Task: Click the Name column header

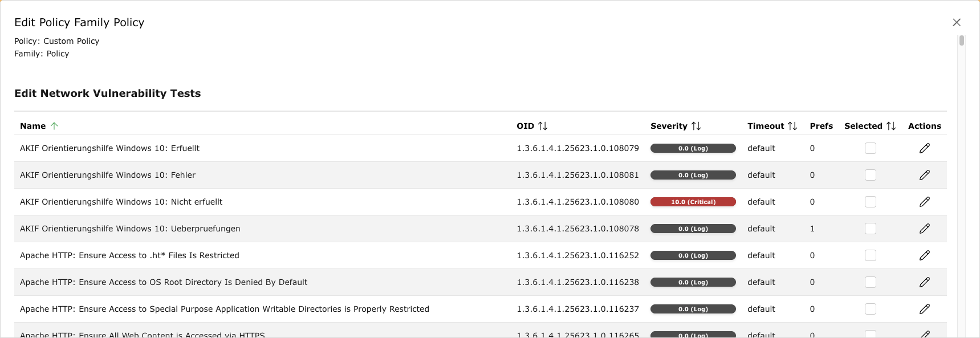Action: pyautogui.click(x=32, y=126)
